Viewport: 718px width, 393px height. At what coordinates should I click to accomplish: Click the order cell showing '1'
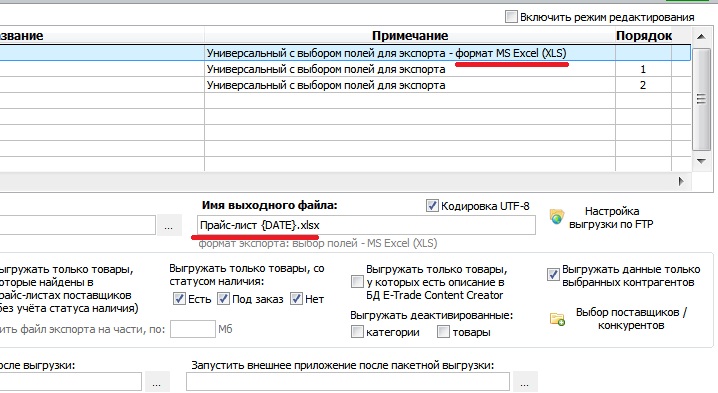(x=643, y=69)
